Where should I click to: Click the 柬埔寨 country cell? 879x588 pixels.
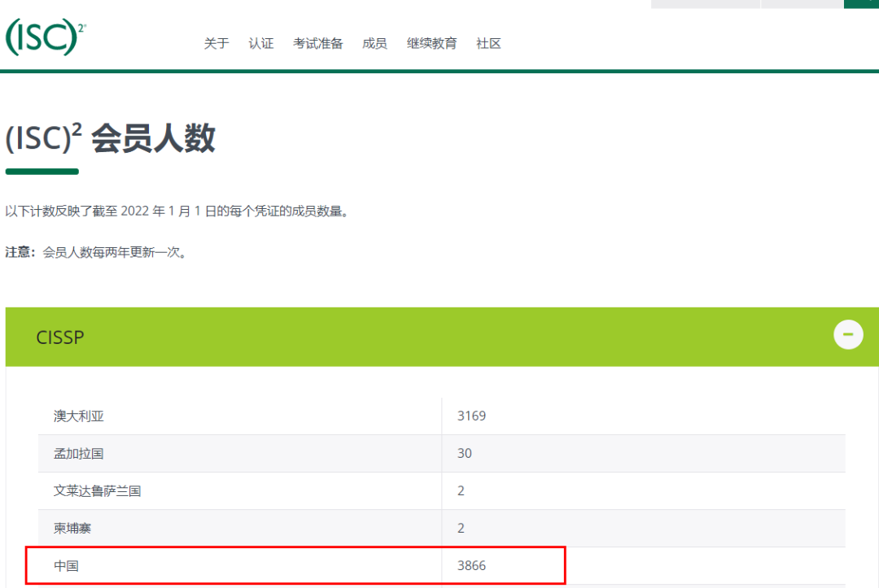[72, 528]
